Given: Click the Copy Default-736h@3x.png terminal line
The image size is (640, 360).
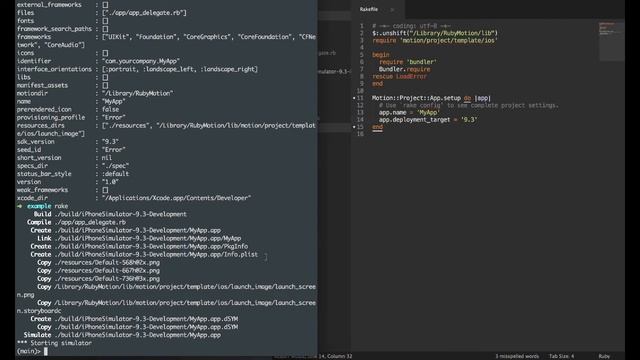Looking at the screenshot, I should (x=98, y=279).
